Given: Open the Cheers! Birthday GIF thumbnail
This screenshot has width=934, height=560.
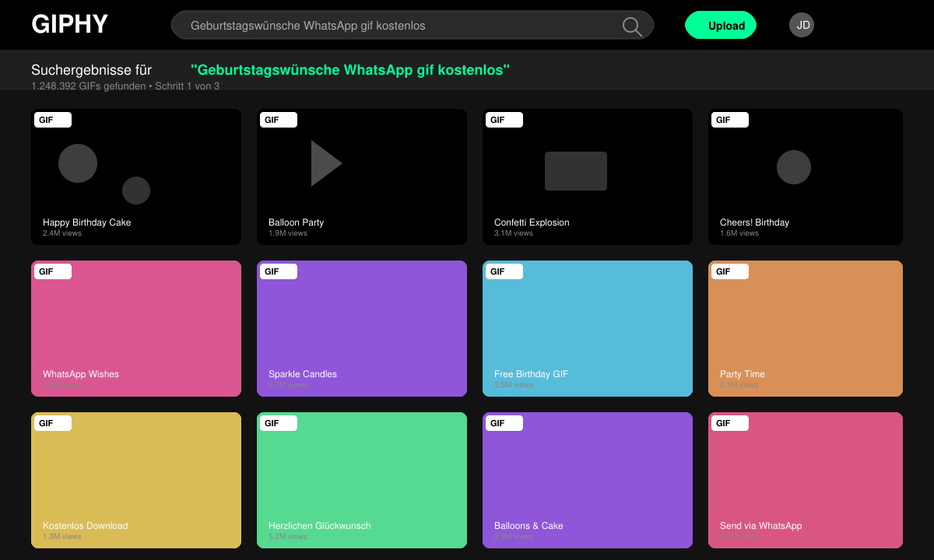Looking at the screenshot, I should (806, 177).
